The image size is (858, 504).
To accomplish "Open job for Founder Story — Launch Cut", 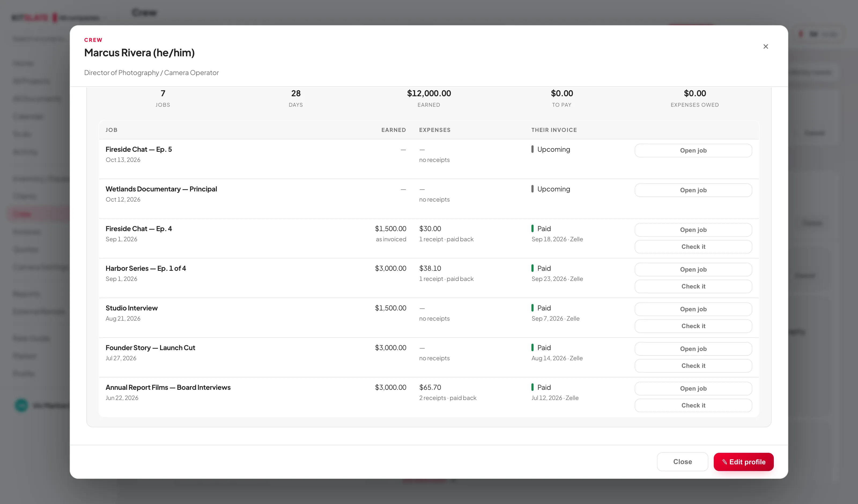I will pyautogui.click(x=693, y=349).
